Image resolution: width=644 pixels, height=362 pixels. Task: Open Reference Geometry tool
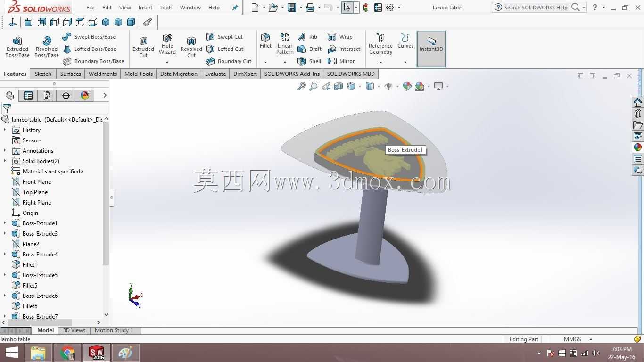click(x=380, y=44)
